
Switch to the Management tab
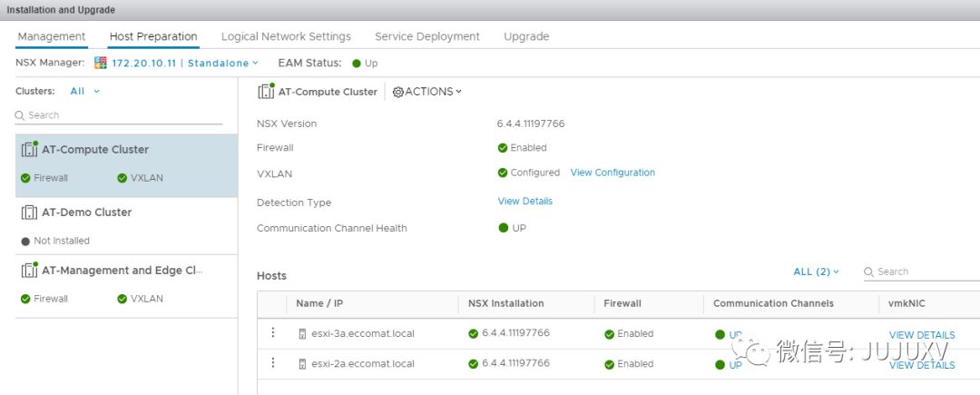point(52,36)
